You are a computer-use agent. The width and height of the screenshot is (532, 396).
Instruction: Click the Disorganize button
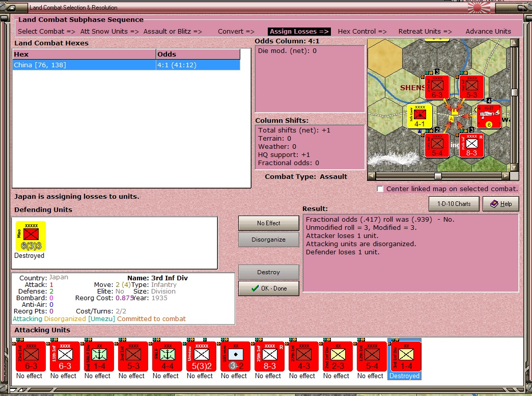268,240
